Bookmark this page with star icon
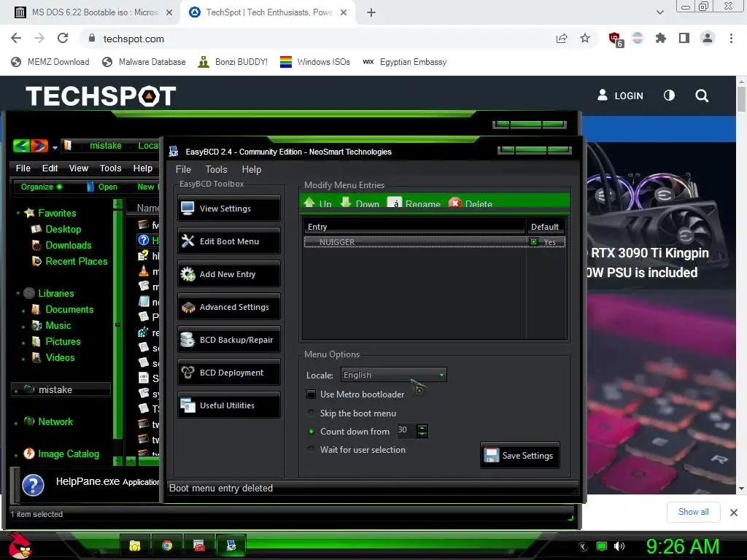 click(585, 38)
